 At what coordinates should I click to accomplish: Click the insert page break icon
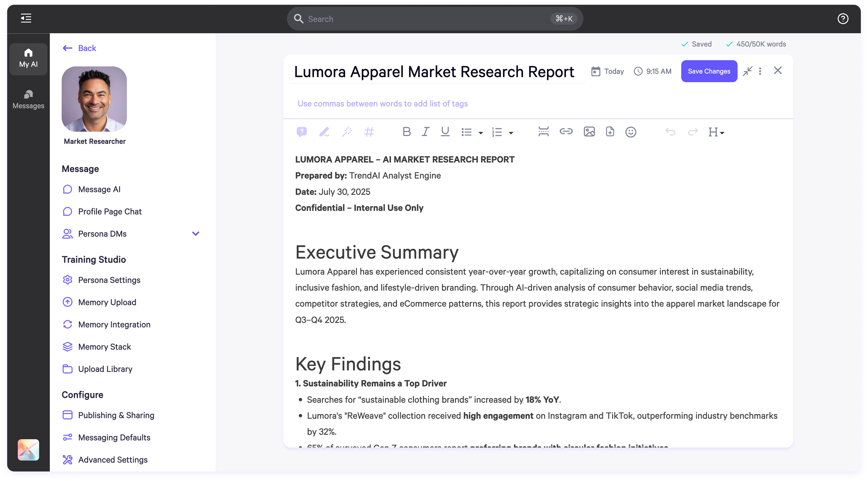(x=543, y=132)
